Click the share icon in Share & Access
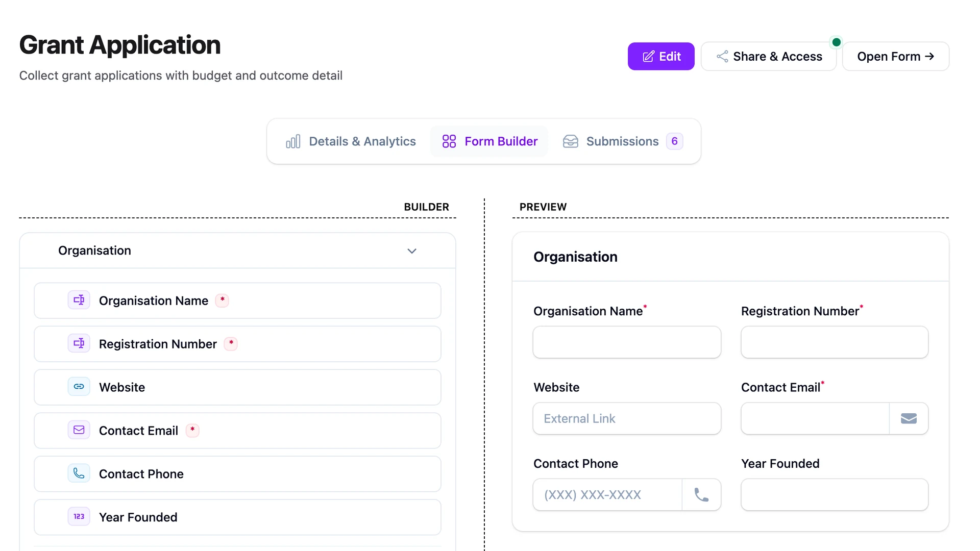This screenshot has height=551, width=980. click(722, 57)
